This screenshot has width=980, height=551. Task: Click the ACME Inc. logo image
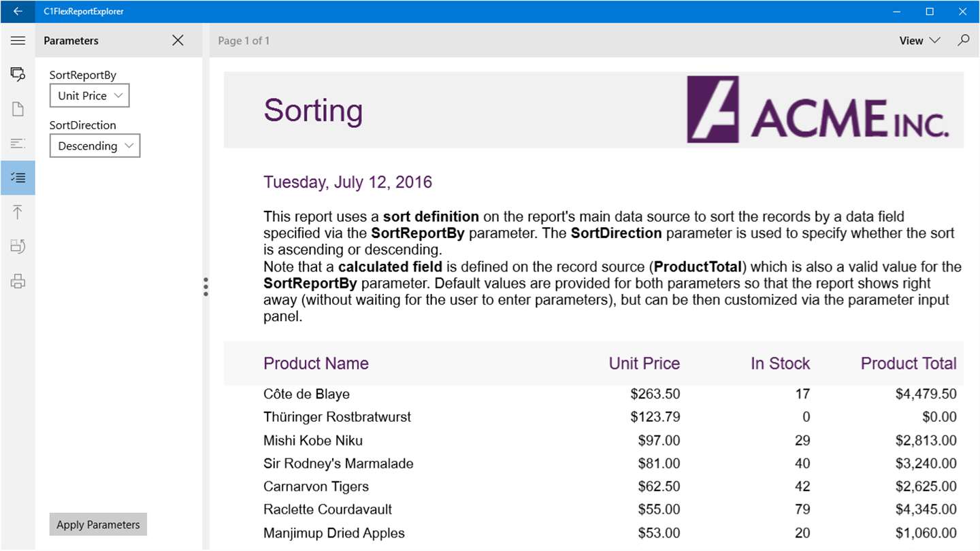tap(817, 110)
